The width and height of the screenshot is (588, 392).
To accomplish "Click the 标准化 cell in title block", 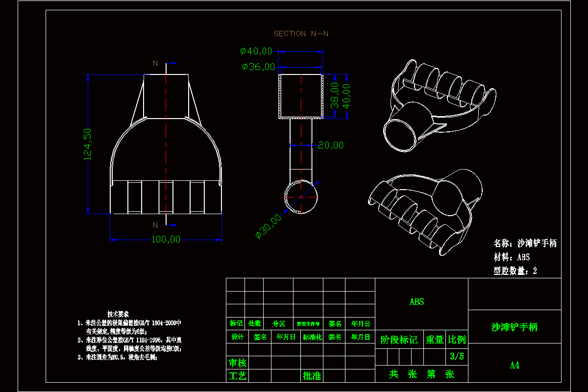I will [x=312, y=337].
